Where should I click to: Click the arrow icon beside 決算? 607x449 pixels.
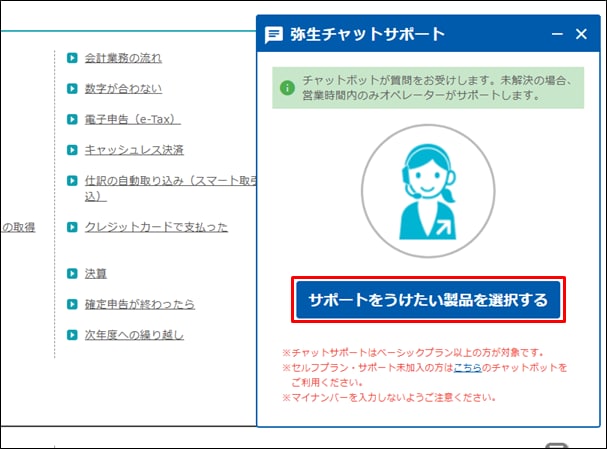72,273
